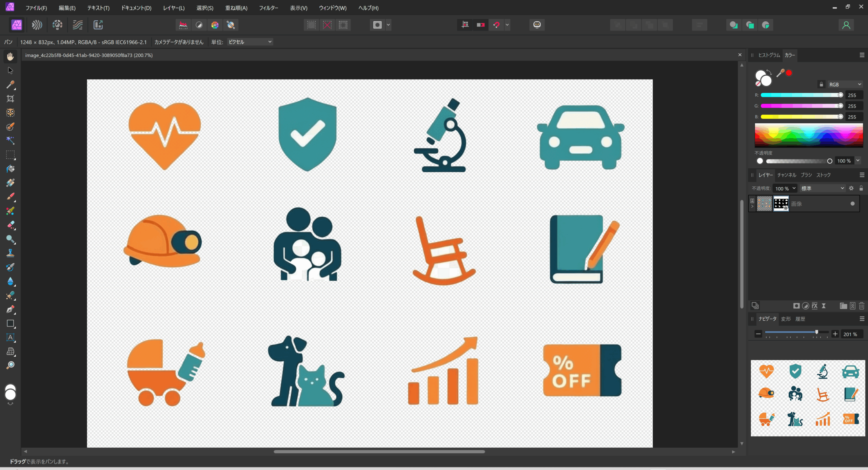Toggle the color lock next to RGB
Screen dimensions: 868x470
821,84
